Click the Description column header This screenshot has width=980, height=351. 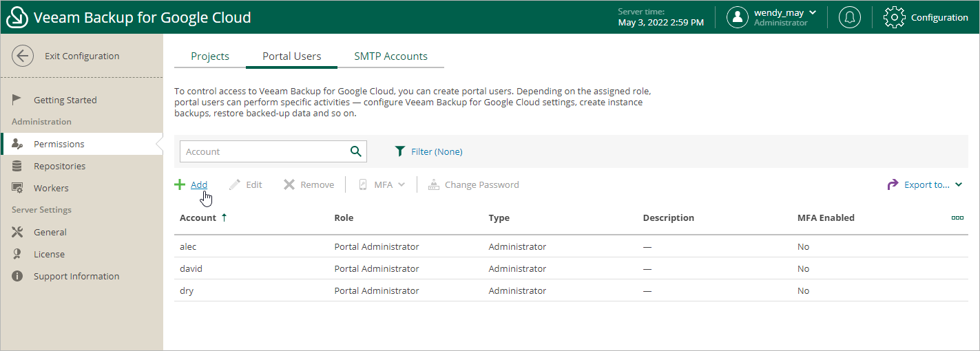(668, 217)
